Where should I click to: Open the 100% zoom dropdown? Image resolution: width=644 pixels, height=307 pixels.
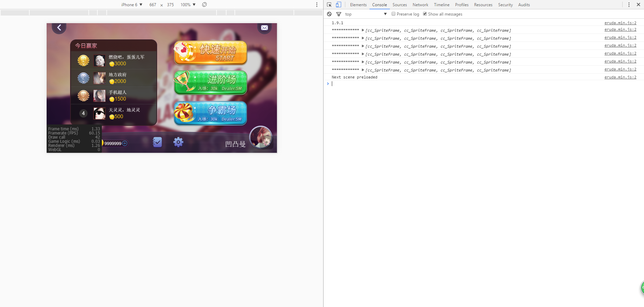pos(188,5)
